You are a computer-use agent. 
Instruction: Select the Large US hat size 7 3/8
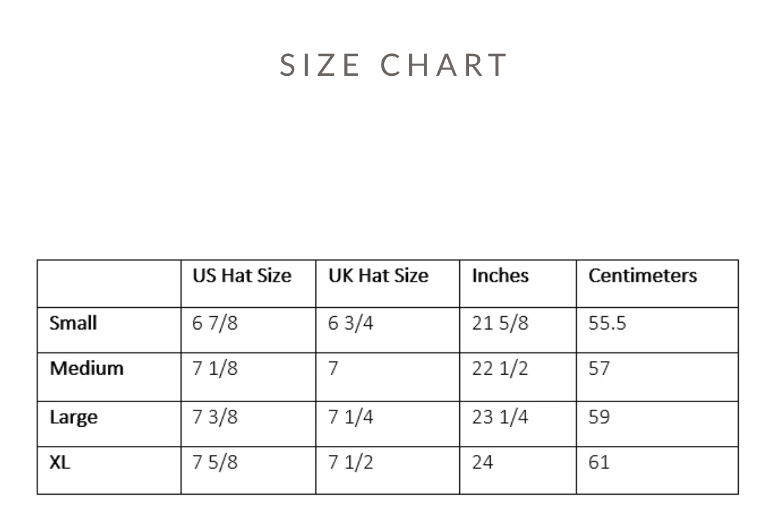click(215, 417)
